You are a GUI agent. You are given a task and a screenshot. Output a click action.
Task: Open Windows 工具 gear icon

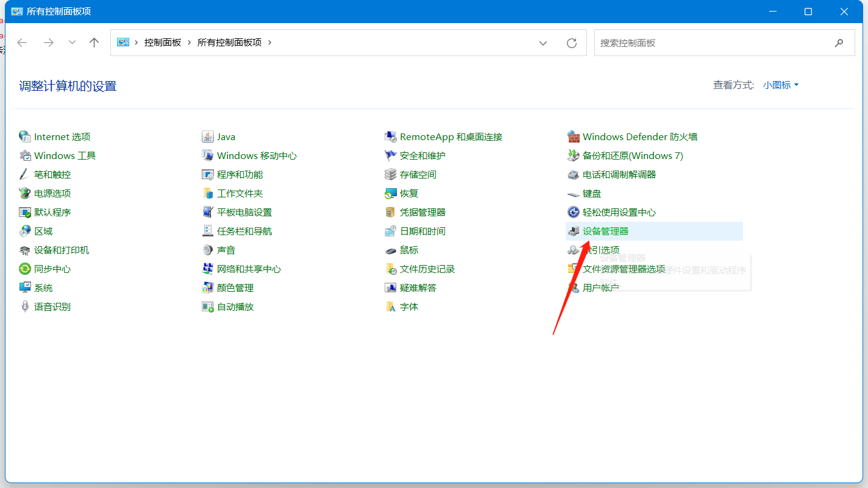[24, 155]
